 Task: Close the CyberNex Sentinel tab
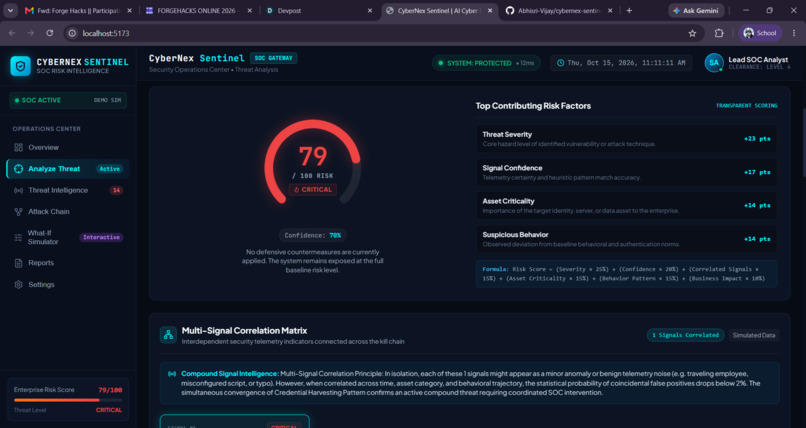(490, 10)
